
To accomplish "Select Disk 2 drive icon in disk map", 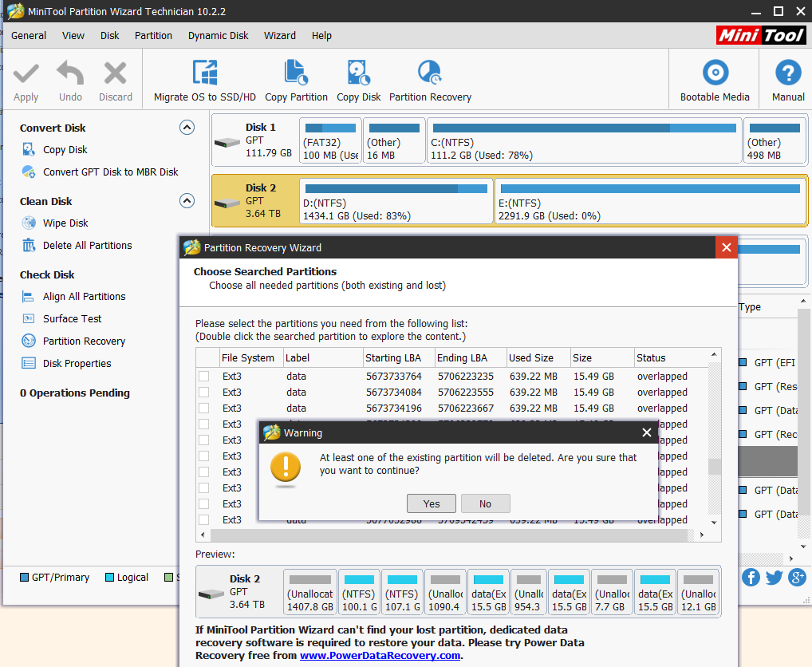I will click(x=227, y=203).
